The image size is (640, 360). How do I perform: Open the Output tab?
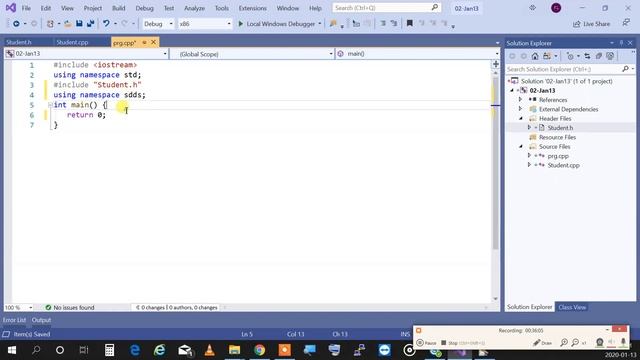[x=41, y=320]
